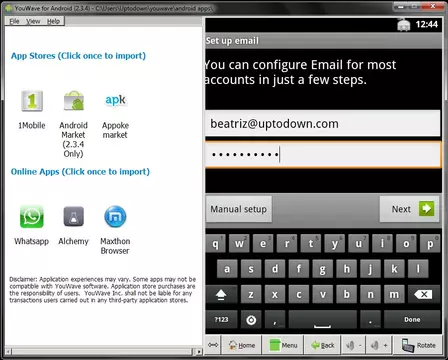The image size is (448, 360).
Task: Raise the volume with plus speaker button
Action: coord(379,345)
